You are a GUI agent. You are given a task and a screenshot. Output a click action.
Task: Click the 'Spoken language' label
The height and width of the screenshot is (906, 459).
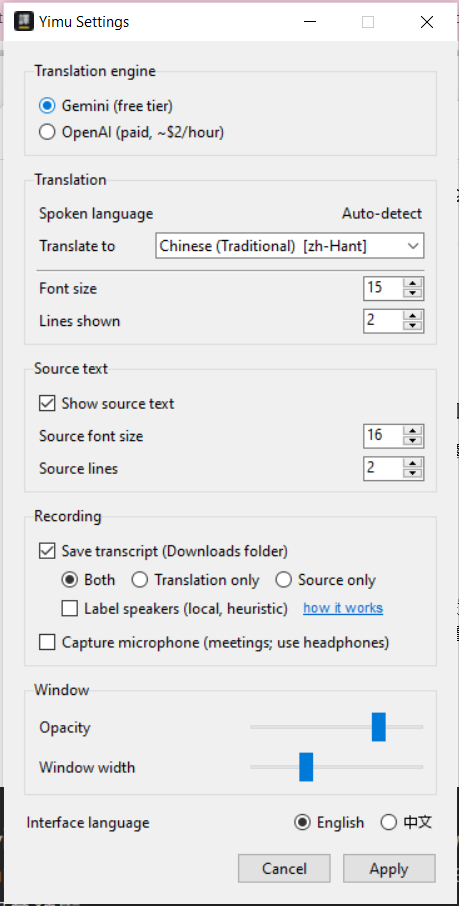pos(96,214)
